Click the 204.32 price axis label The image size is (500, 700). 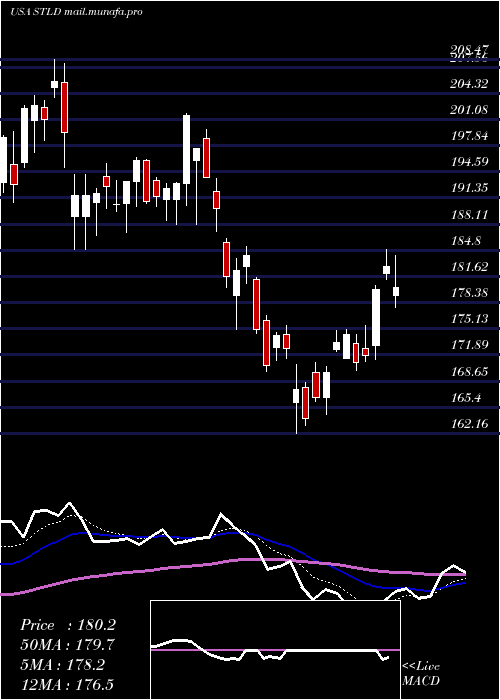(469, 83)
